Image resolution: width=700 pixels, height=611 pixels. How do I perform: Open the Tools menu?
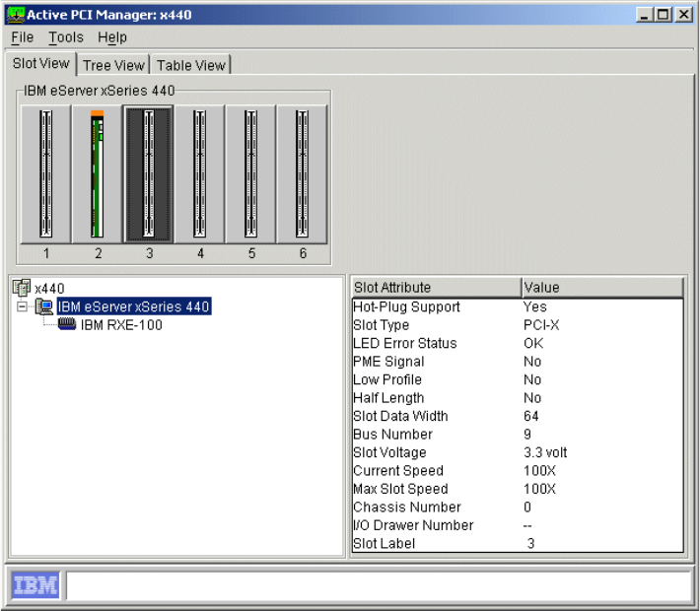click(66, 37)
